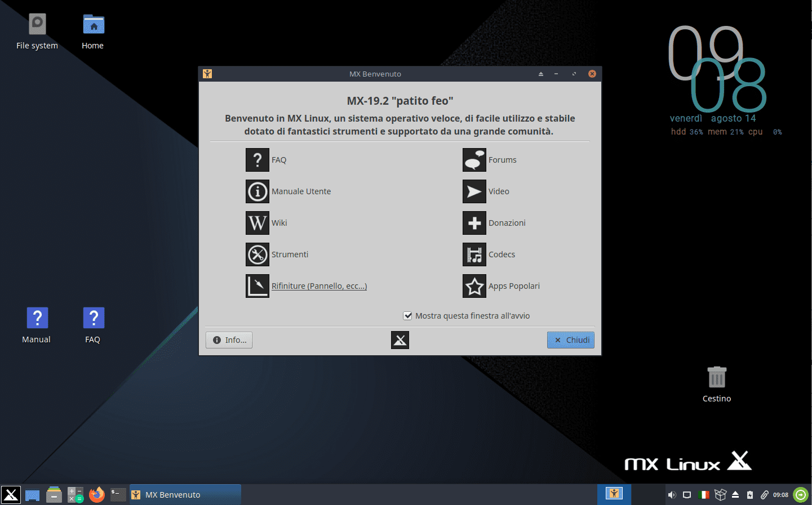Open the Wiki W icon
Screen dimensions: 812x505
pos(258,223)
